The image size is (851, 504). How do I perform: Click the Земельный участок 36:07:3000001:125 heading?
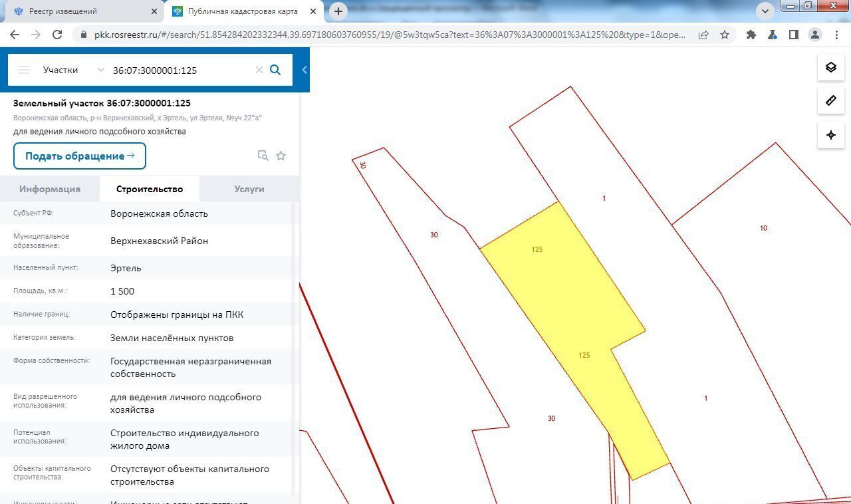pos(102,103)
